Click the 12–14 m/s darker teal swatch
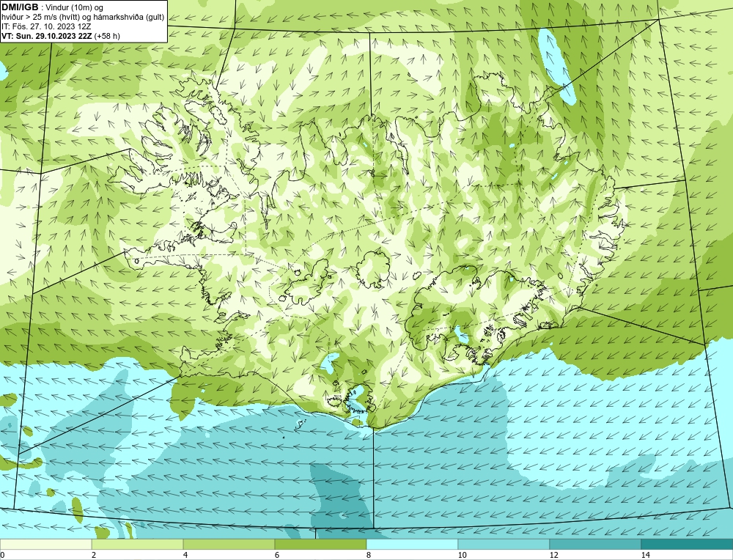Viewport: 733px width, 560px height. pyautogui.click(x=595, y=544)
